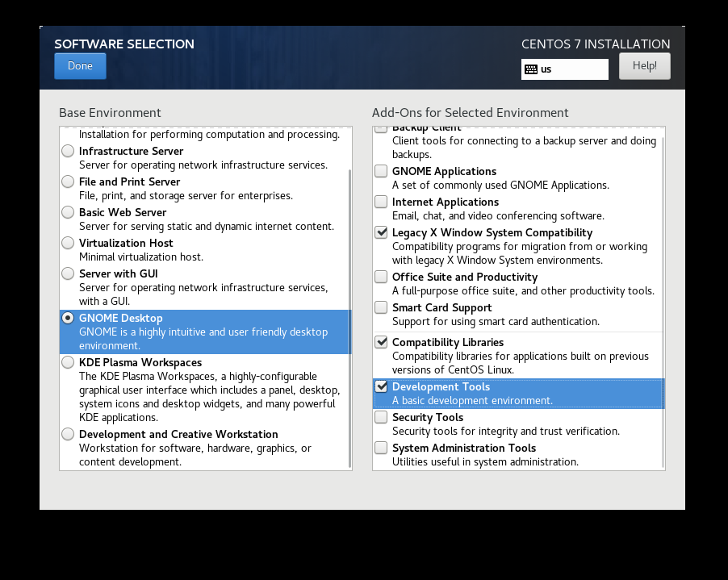Click 'A basic development environment.' text
The width and height of the screenshot is (728, 580).
(472, 400)
